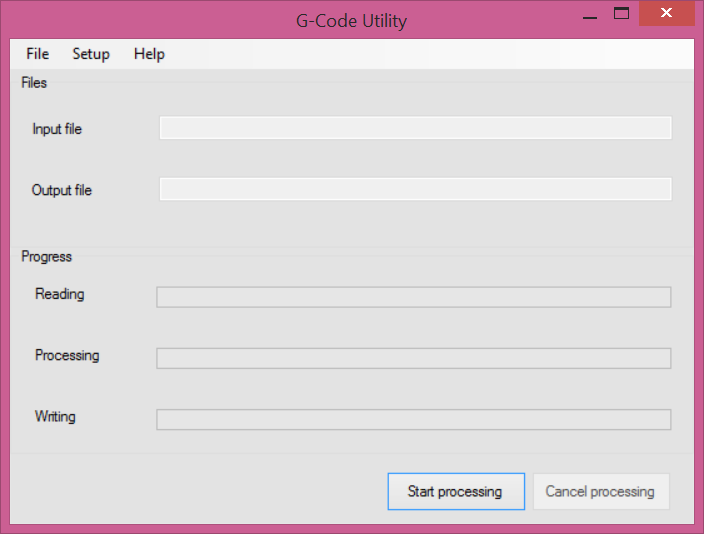704x534 pixels.
Task: Click the Reading label text
Action: pyautogui.click(x=60, y=295)
